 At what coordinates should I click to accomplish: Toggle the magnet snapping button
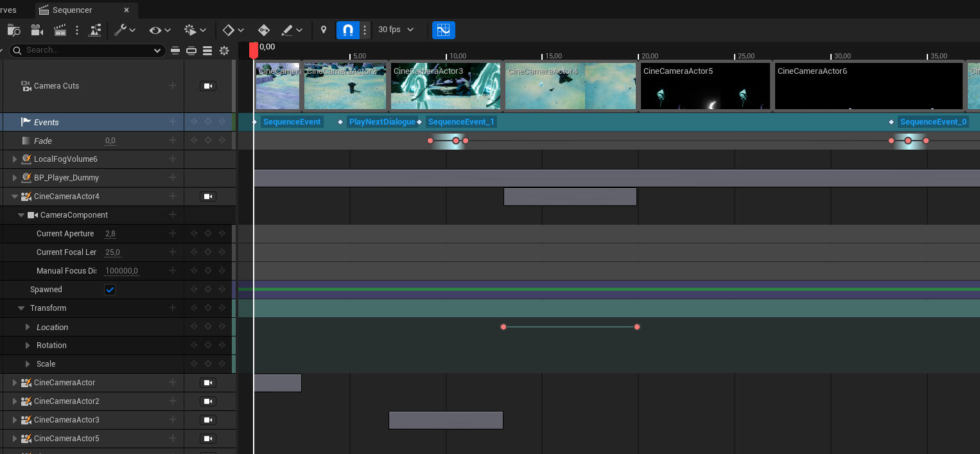347,30
